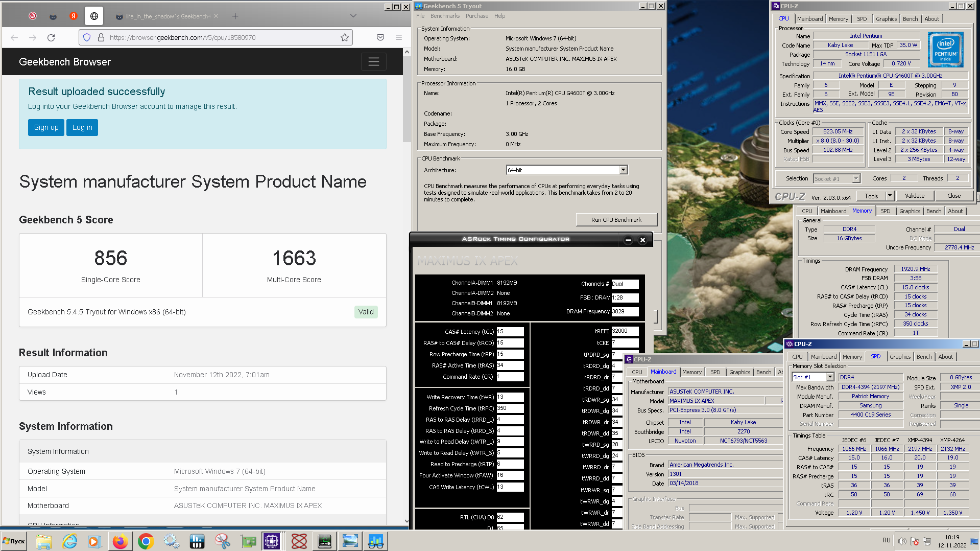Bookmark this page with the star icon
980x551 pixels.
click(345, 37)
